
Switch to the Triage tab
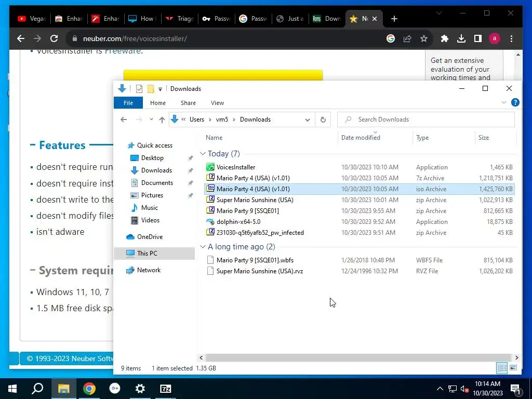180,19
